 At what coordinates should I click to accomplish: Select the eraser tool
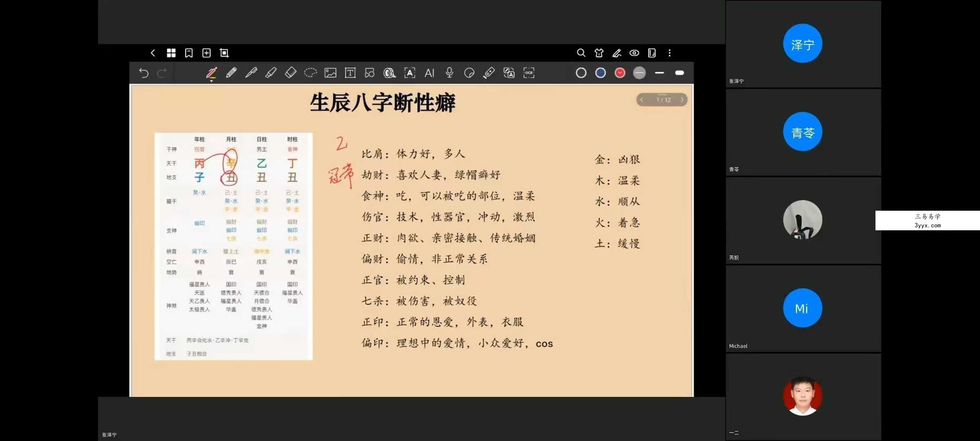tap(290, 73)
